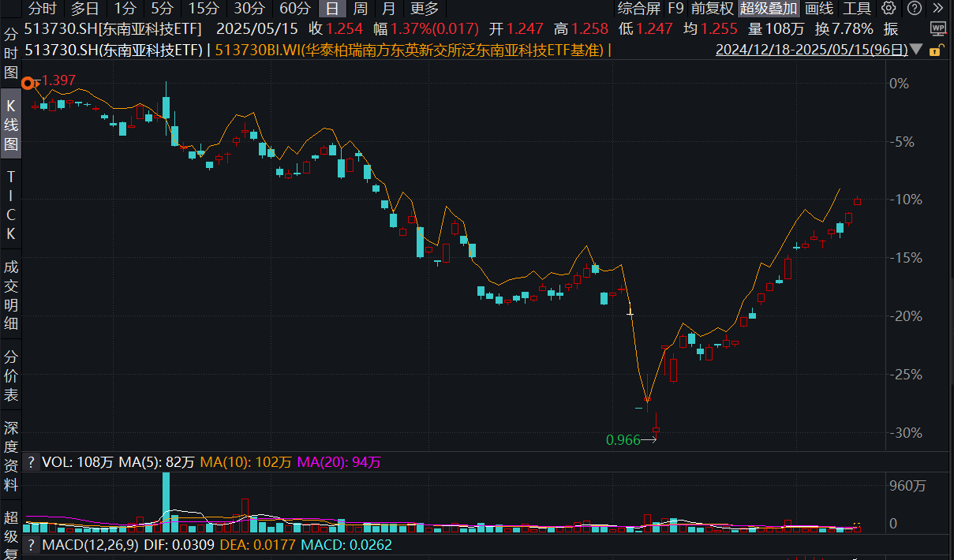Open the 综合屏 composite screen
The height and width of the screenshot is (560, 954).
tap(639, 9)
